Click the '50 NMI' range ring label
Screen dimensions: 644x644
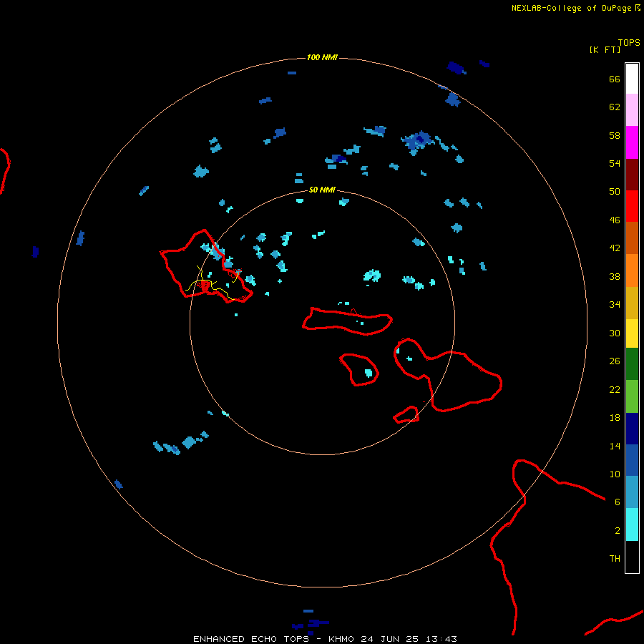coord(322,190)
